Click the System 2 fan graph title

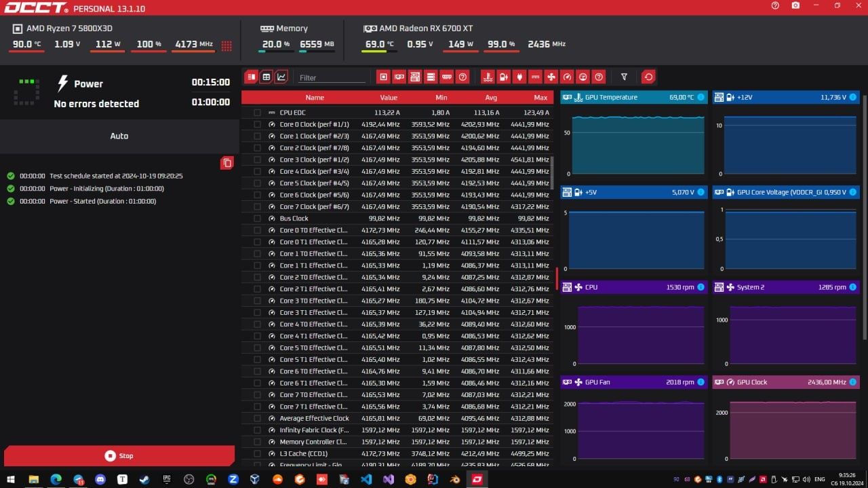[750, 287]
